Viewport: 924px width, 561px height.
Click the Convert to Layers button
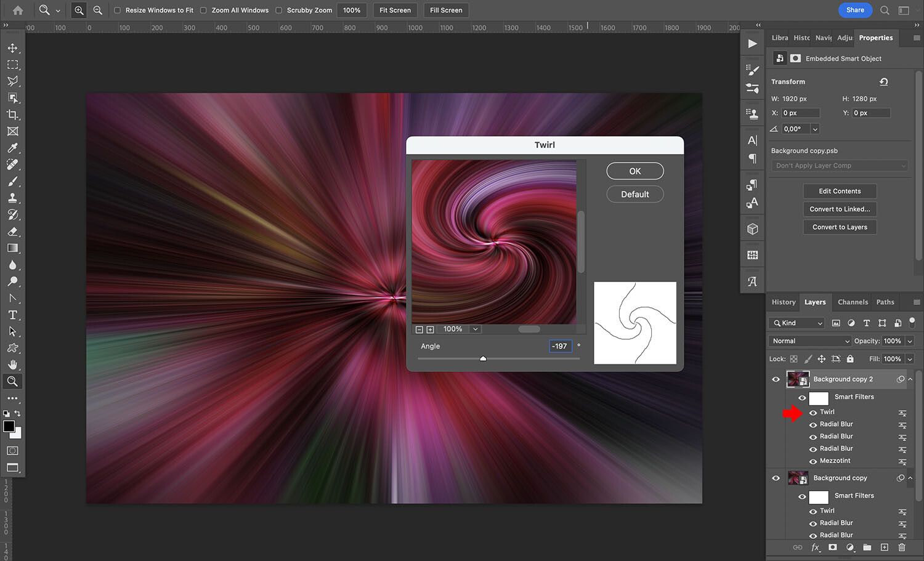(x=840, y=227)
